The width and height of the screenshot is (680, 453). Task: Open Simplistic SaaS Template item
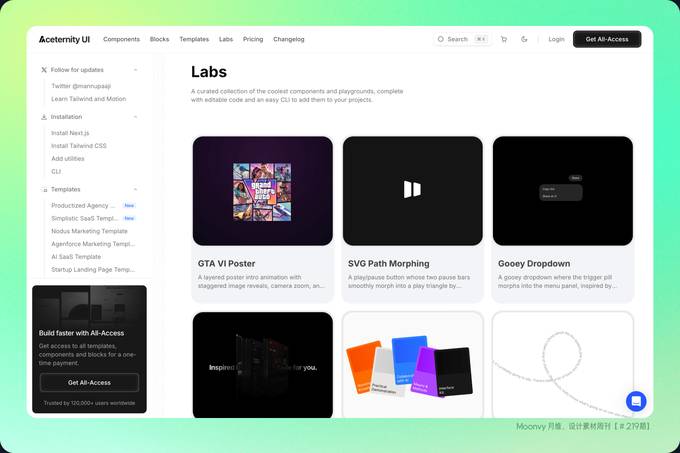click(85, 218)
